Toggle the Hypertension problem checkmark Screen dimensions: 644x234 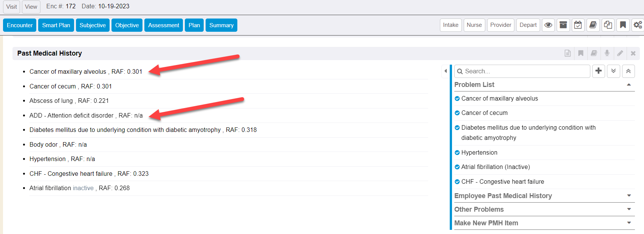click(457, 153)
